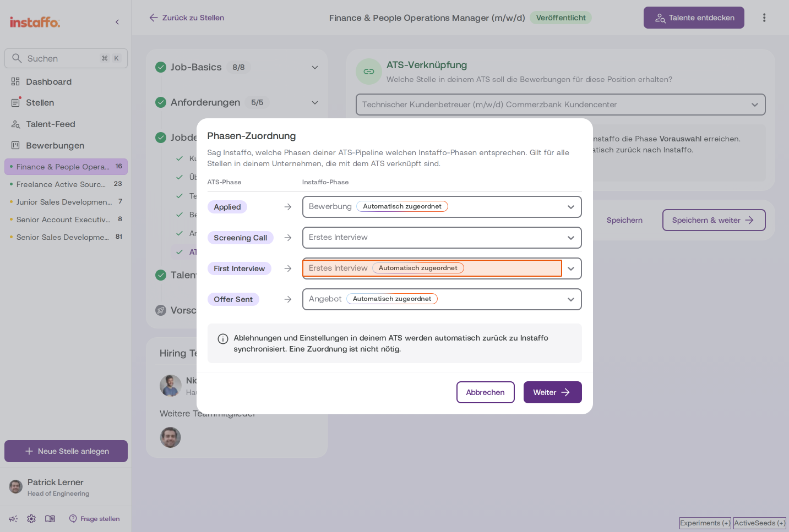789x532 pixels.
Task: Open the three-dot more options menu
Action: (764, 18)
